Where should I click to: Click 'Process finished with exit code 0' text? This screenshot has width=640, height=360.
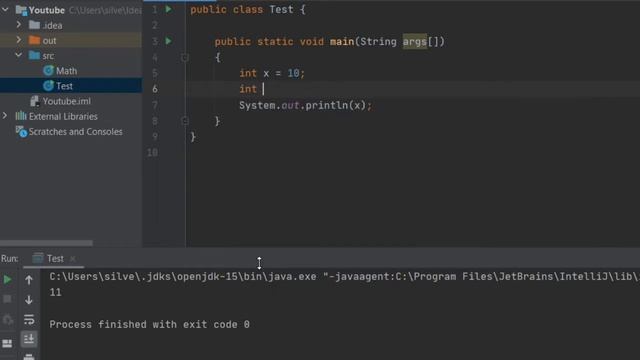click(149, 324)
